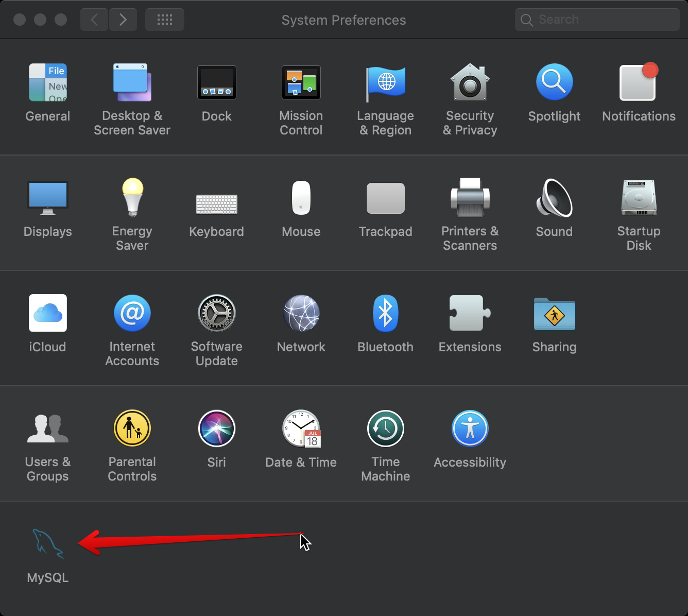The image size is (688, 616).
Task: Close the System Preferences window
Action: (20, 20)
